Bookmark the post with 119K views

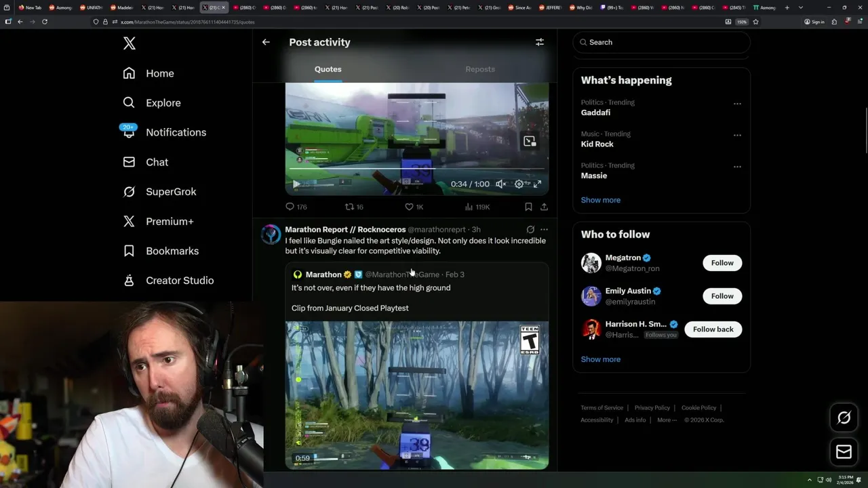click(x=528, y=207)
